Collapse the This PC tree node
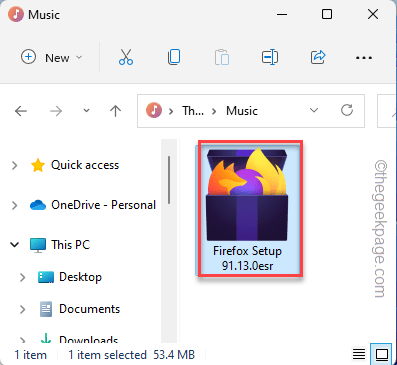This screenshot has width=397, height=365. [15, 245]
